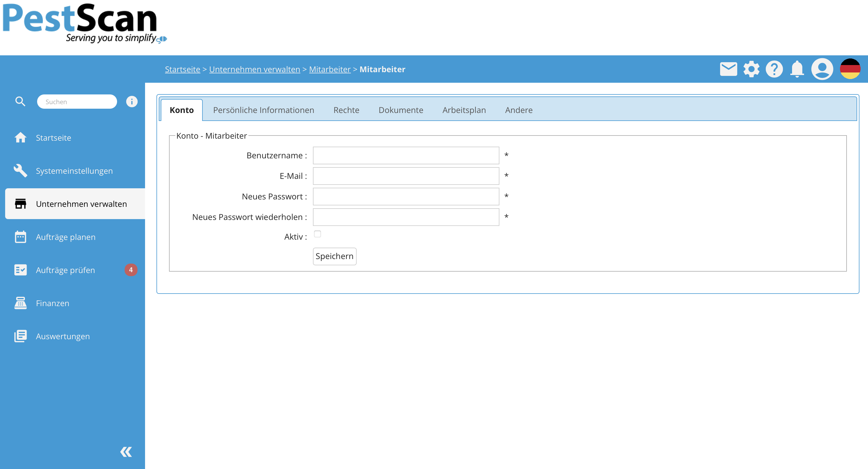This screenshot has height=469, width=868.
Task: Click the Finanzen cash register icon
Action: 21,303
